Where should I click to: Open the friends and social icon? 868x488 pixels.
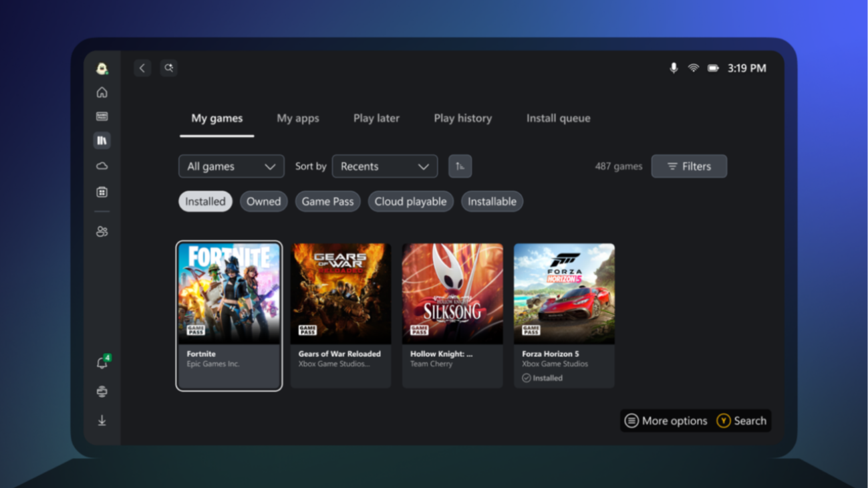[102, 231]
